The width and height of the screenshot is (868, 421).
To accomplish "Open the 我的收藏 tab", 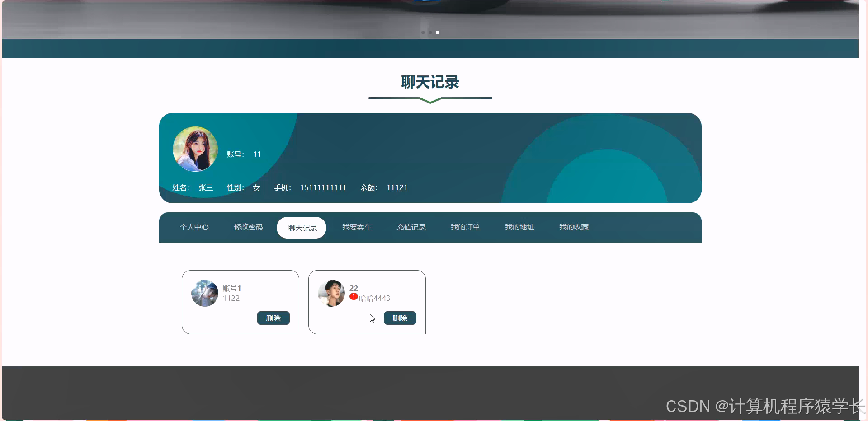I will click(574, 227).
